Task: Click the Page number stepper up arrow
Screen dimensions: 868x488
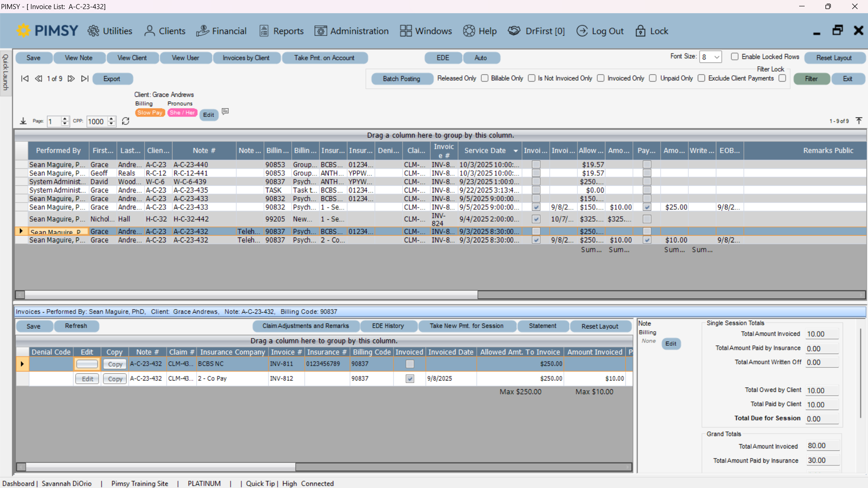Action: pyautogui.click(x=65, y=119)
